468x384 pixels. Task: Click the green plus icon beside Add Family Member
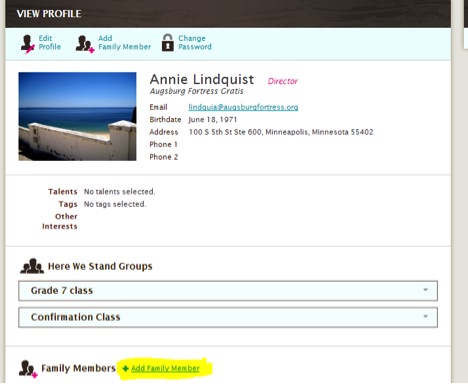(126, 368)
